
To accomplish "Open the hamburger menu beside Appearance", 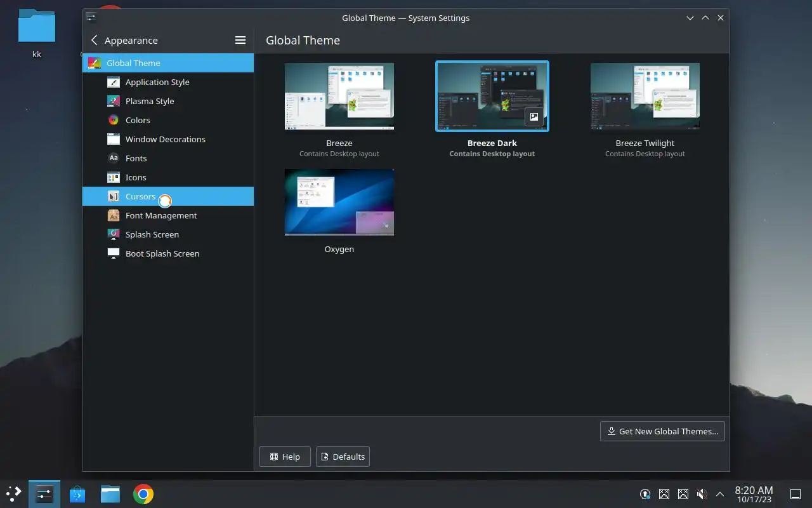I will point(240,40).
